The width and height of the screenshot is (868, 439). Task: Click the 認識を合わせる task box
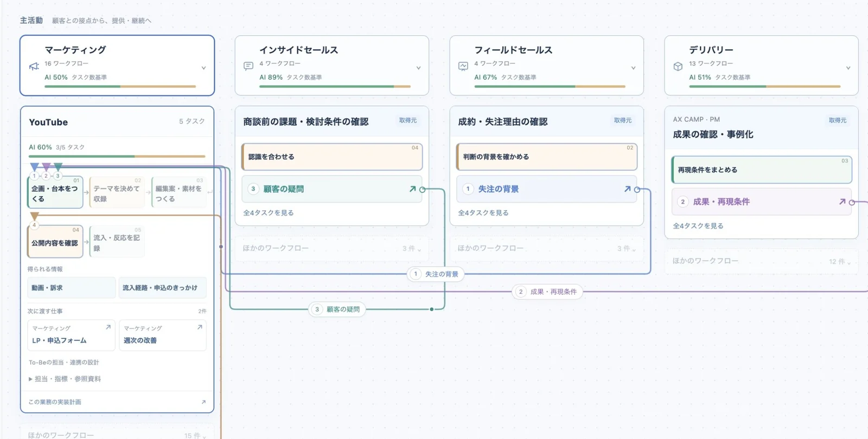pyautogui.click(x=332, y=157)
